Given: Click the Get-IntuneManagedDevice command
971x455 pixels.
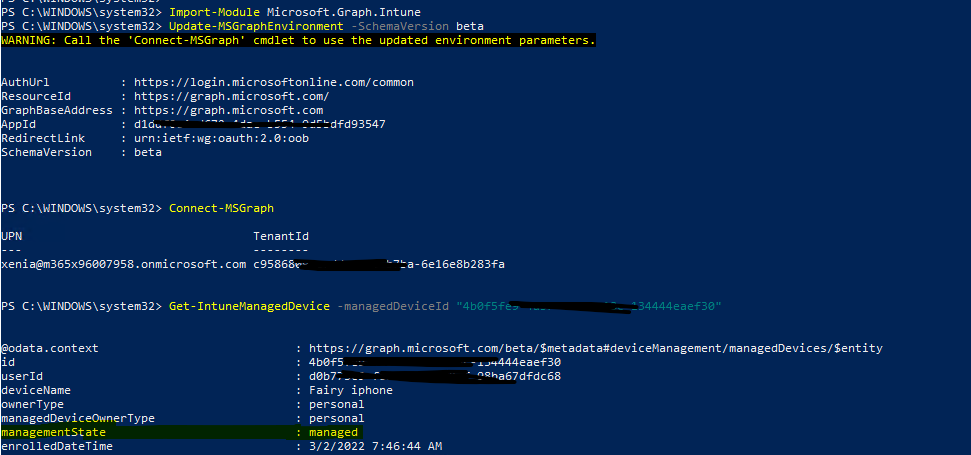Looking at the screenshot, I should (x=249, y=306).
